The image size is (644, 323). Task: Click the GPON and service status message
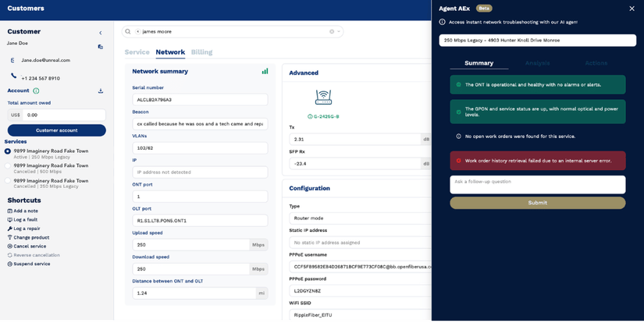point(538,112)
